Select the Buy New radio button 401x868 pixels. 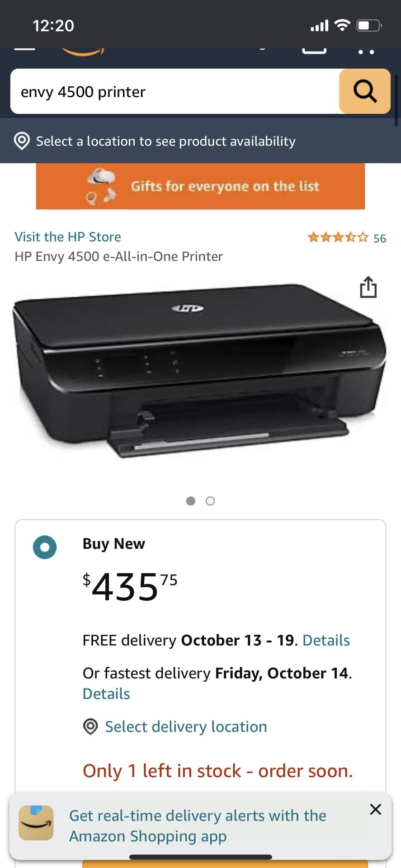45,547
